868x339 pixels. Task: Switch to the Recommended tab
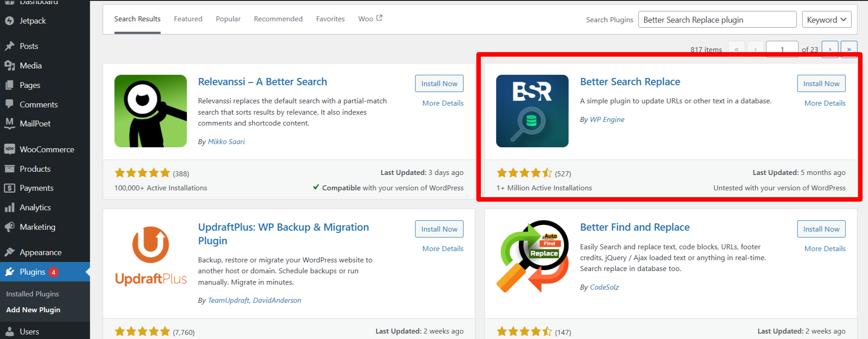click(x=278, y=19)
